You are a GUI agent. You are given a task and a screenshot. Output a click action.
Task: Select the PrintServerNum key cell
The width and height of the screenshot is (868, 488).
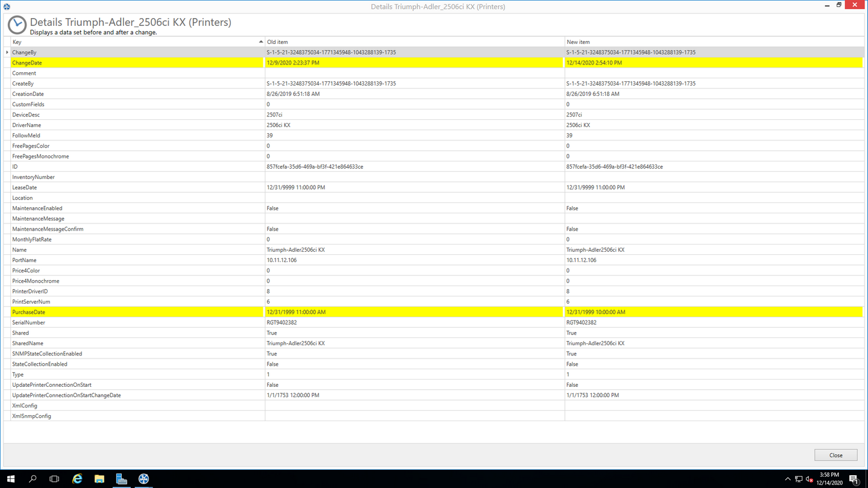click(x=137, y=302)
